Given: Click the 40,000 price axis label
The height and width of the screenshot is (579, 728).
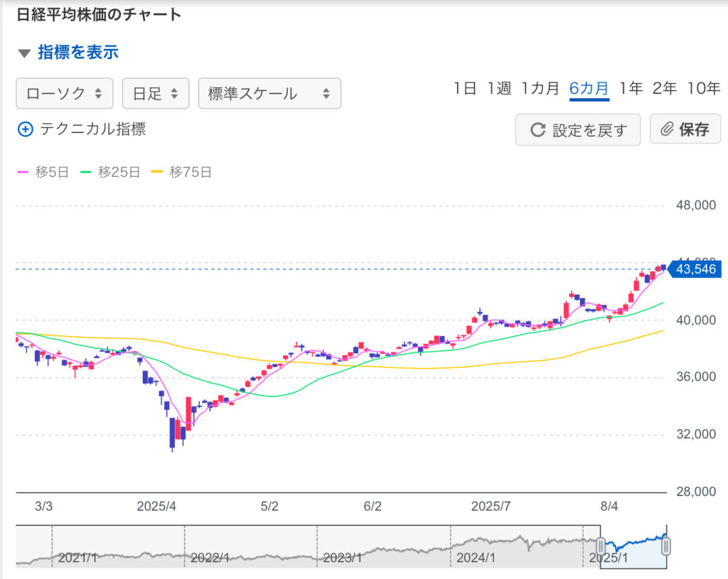Looking at the screenshot, I should click(x=695, y=320).
